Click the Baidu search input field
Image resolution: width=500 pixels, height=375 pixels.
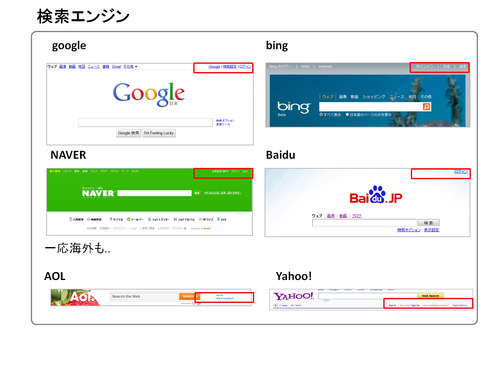(365, 223)
